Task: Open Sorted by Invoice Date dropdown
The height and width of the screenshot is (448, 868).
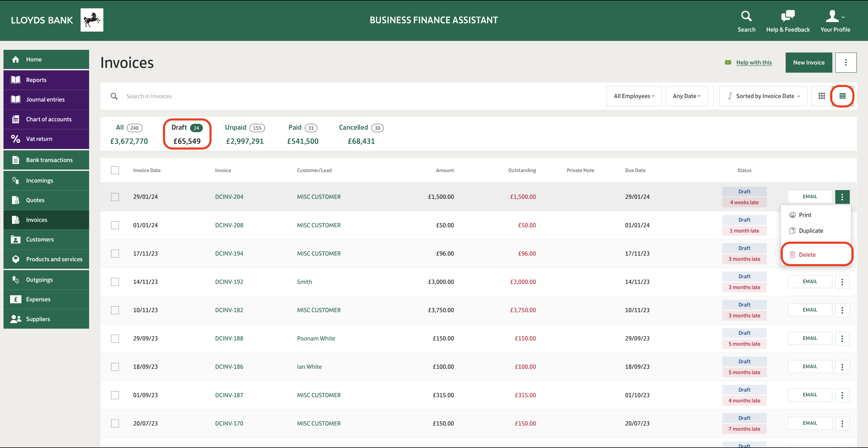Action: point(763,96)
